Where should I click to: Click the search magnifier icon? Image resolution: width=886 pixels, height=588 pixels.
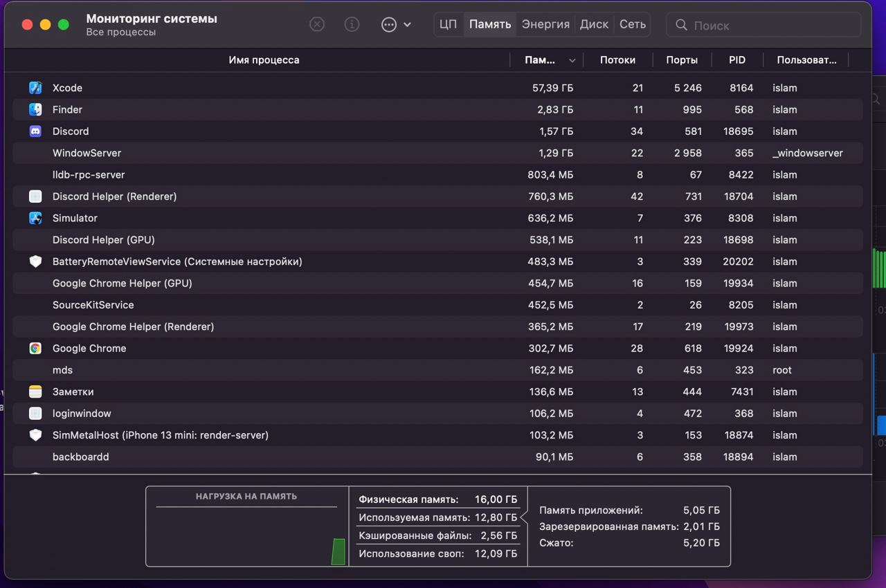click(681, 25)
